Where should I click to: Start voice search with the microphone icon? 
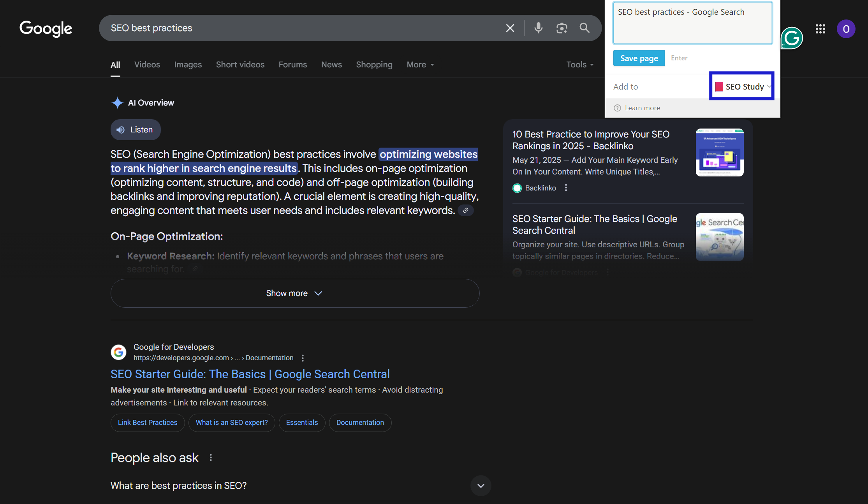539,28
